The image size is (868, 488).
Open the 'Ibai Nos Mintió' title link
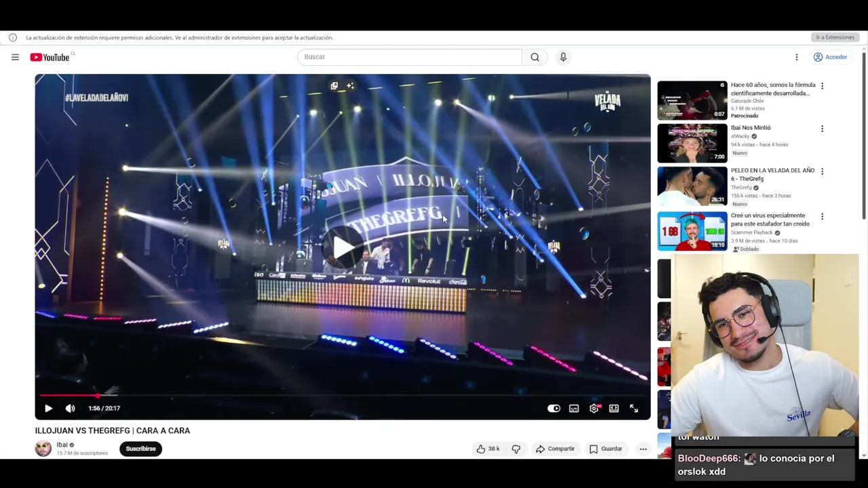751,127
